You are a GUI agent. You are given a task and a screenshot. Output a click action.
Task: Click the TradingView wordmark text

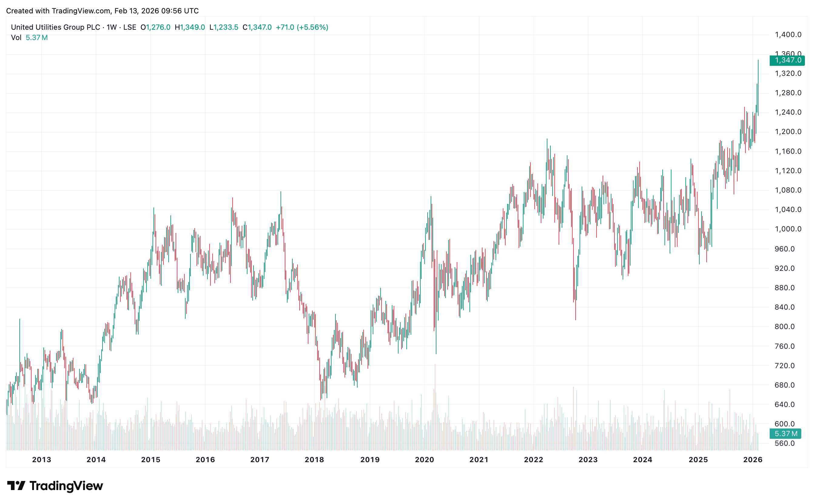click(66, 486)
